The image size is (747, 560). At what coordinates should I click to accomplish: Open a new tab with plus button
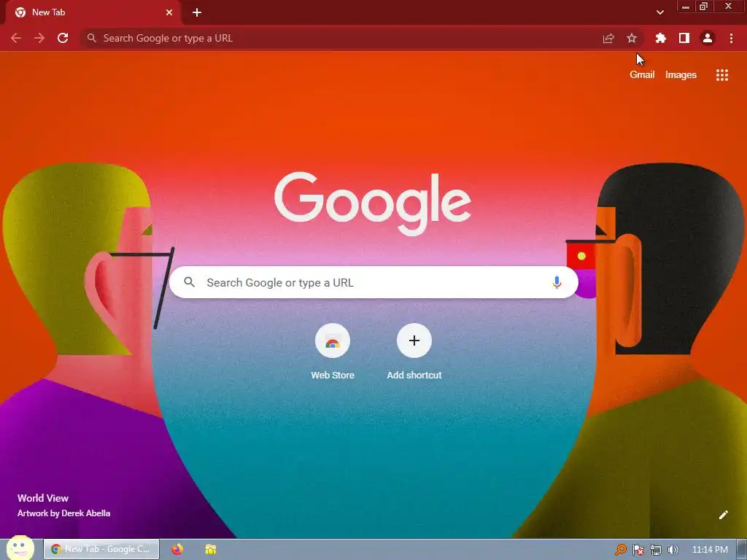pos(197,12)
